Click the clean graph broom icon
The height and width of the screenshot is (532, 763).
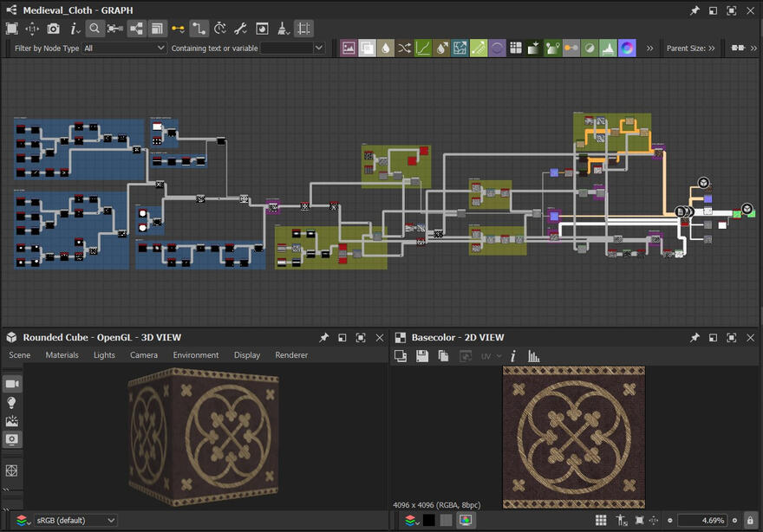(283, 29)
